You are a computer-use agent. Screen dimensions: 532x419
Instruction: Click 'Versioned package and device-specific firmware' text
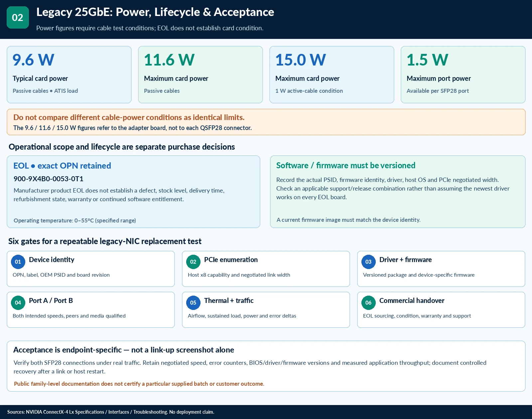(419, 275)
